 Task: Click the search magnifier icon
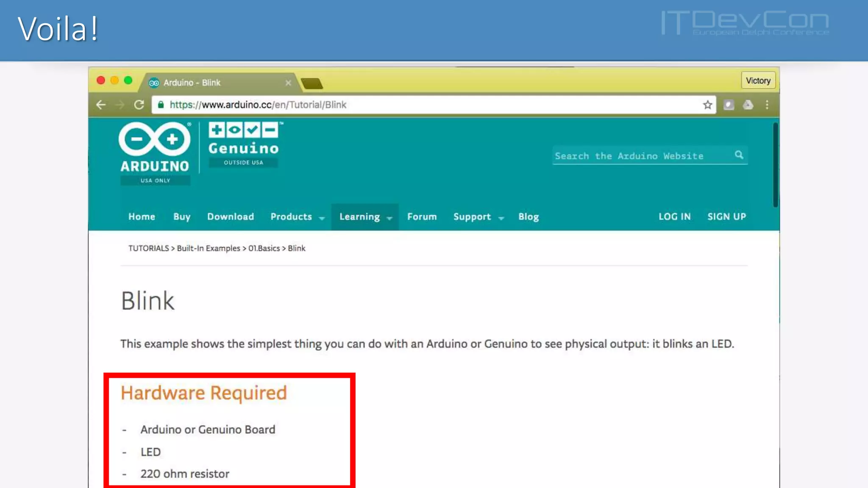point(739,155)
